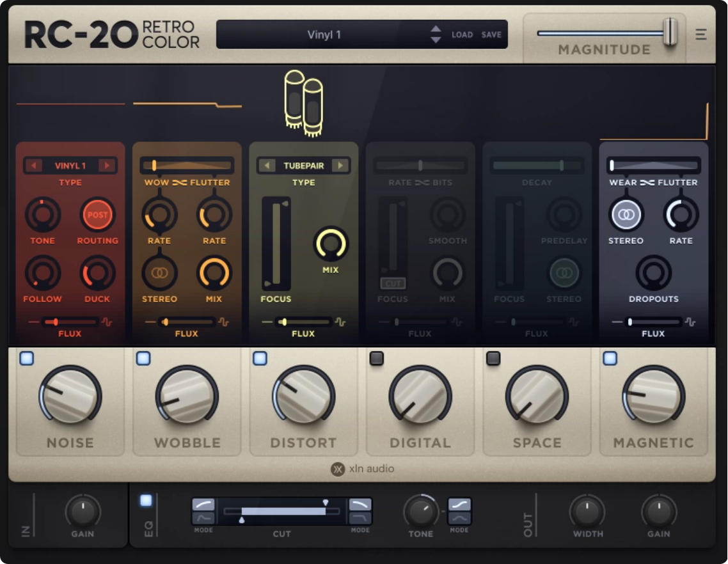Click the Wobble flux waveform icon

click(x=224, y=322)
